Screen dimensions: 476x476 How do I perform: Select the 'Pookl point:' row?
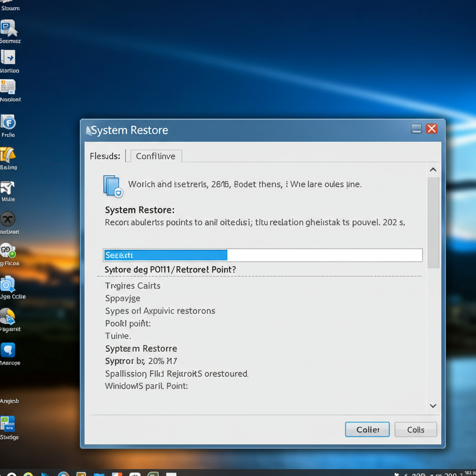tap(128, 324)
